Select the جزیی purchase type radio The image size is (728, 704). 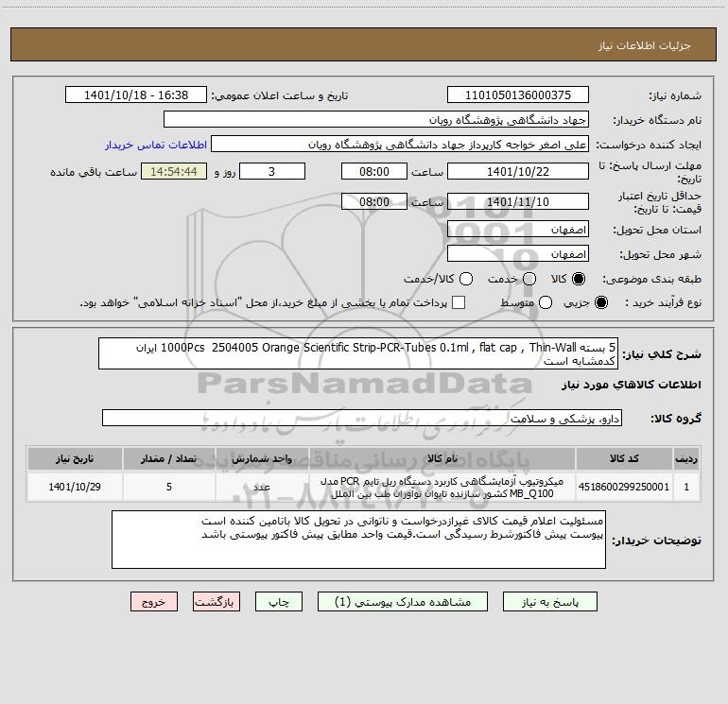pos(600,303)
